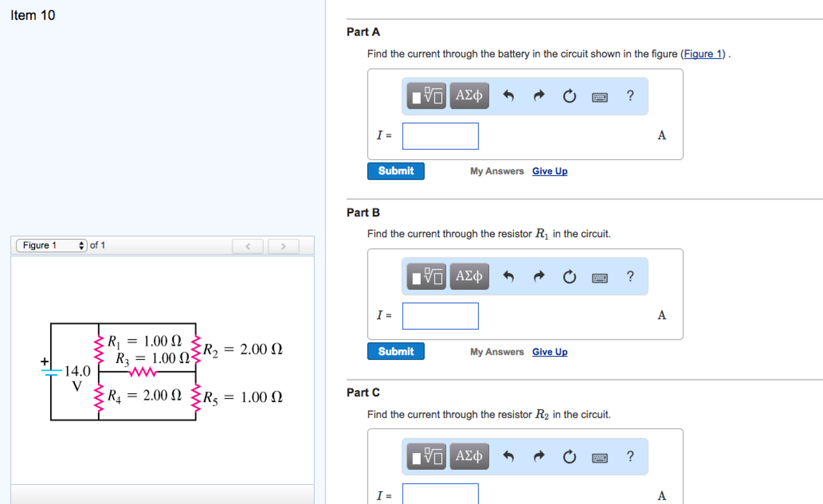Submit the Part A answer
This screenshot has height=504, width=823.
coord(395,171)
